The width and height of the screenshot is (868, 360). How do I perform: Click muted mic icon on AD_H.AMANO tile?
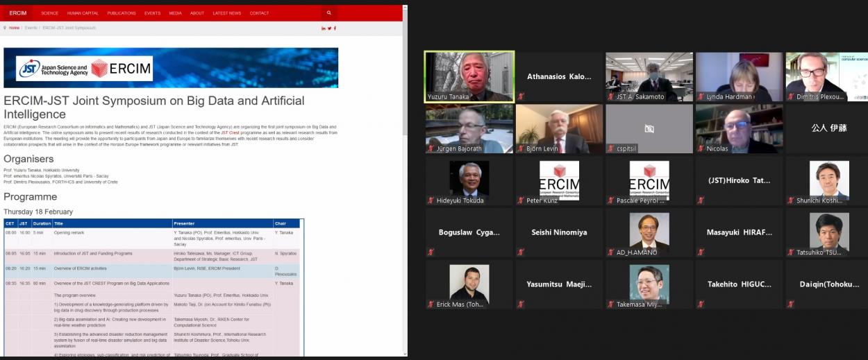(611, 252)
